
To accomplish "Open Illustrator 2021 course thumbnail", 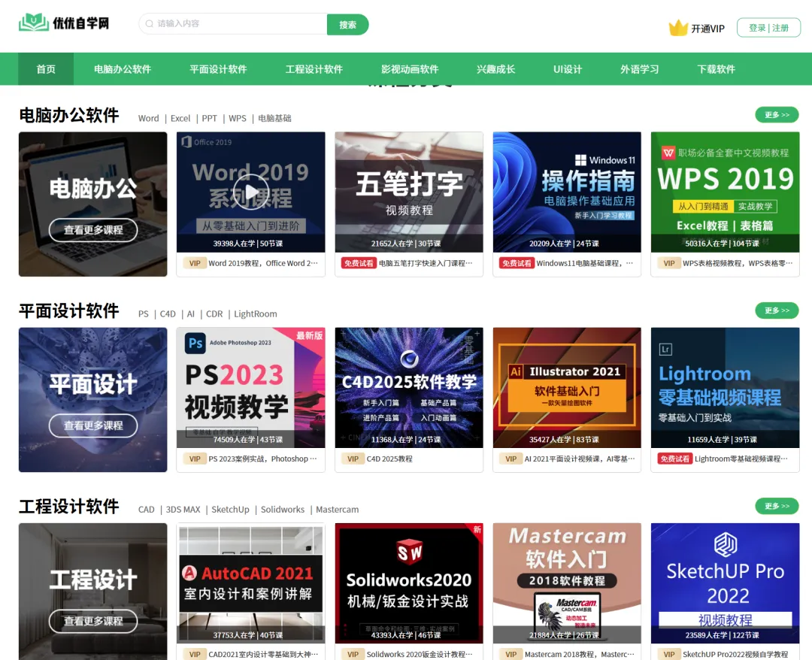I will click(567, 388).
